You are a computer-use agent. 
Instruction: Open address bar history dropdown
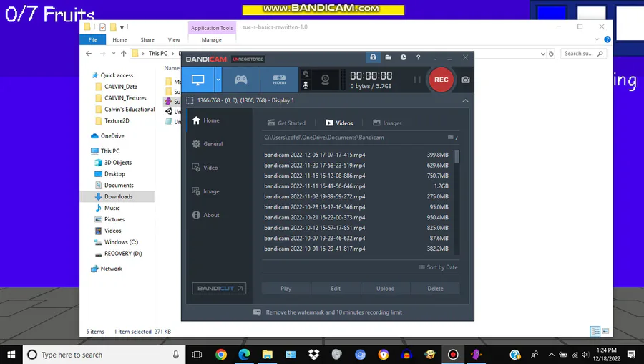point(543,54)
